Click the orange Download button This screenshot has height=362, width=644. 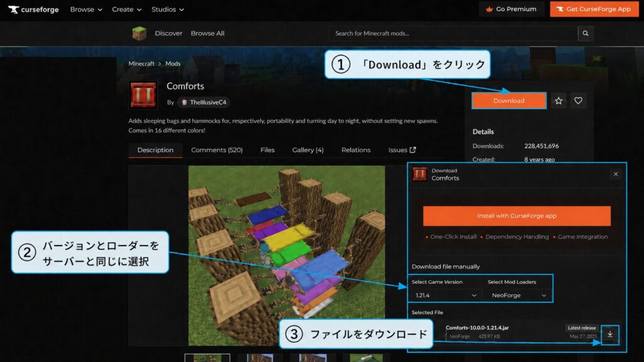[x=509, y=101]
